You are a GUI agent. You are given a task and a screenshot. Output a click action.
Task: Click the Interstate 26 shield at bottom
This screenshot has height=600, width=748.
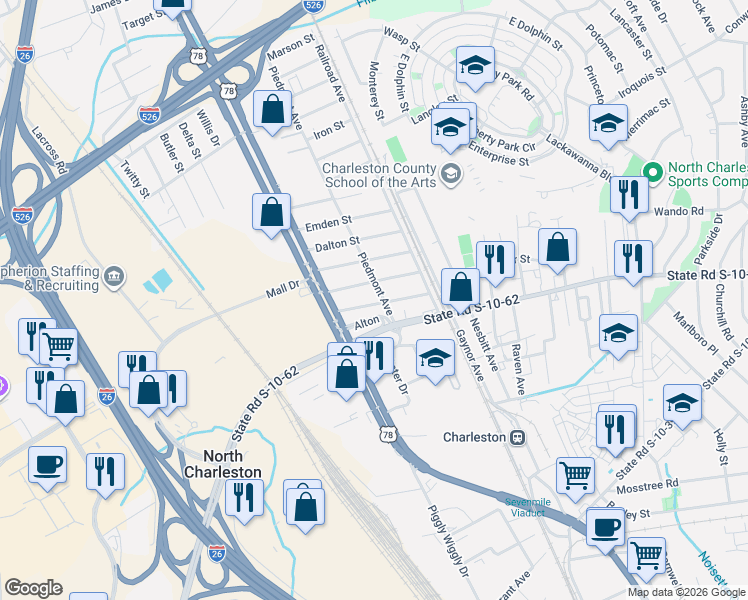pos(217,554)
